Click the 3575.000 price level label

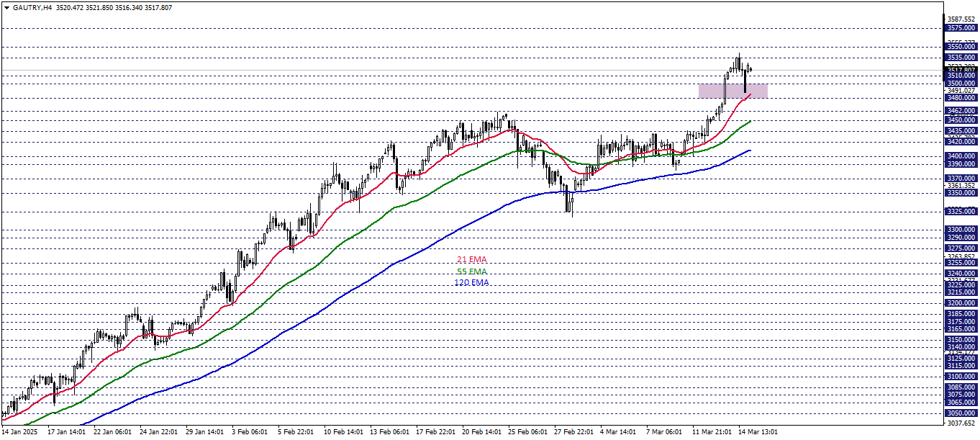click(x=961, y=28)
